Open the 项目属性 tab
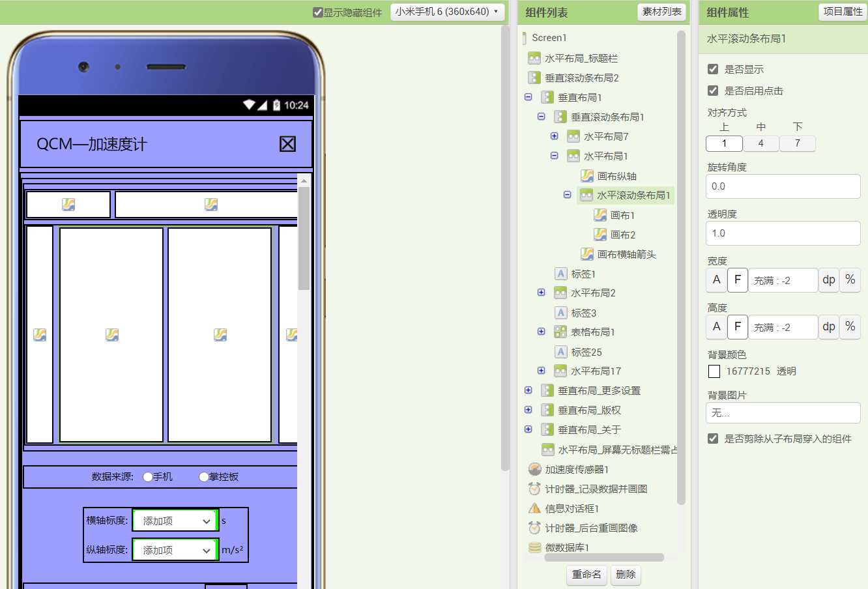Viewport: 868px width, 589px height. point(843,12)
